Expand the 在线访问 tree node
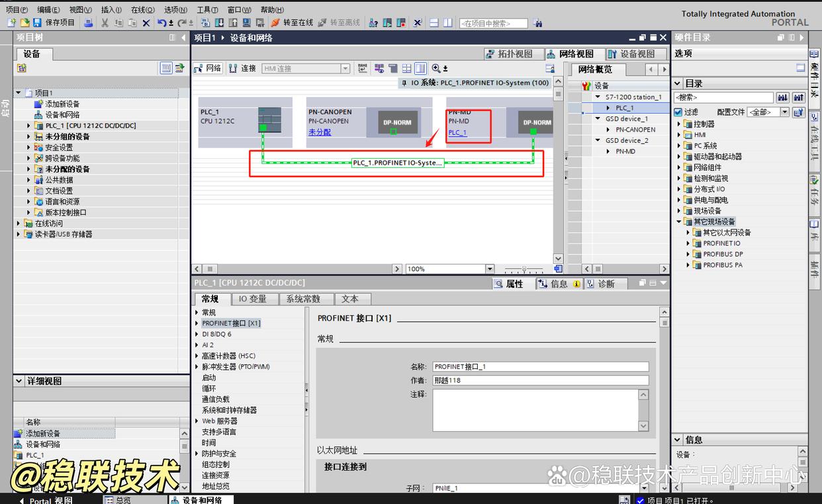This screenshot has height=504, width=822. (x=19, y=224)
